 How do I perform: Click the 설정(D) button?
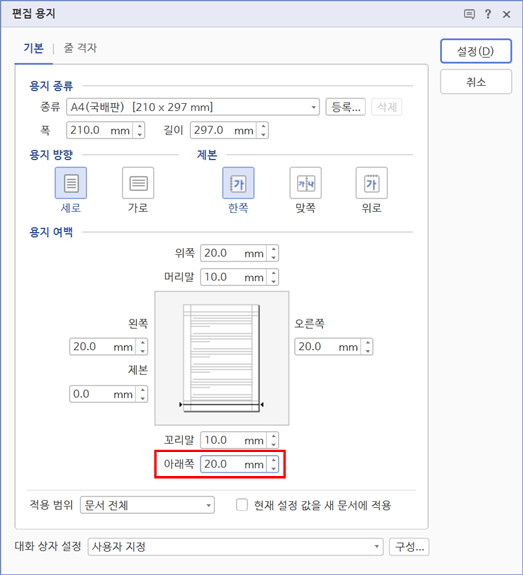(x=476, y=51)
